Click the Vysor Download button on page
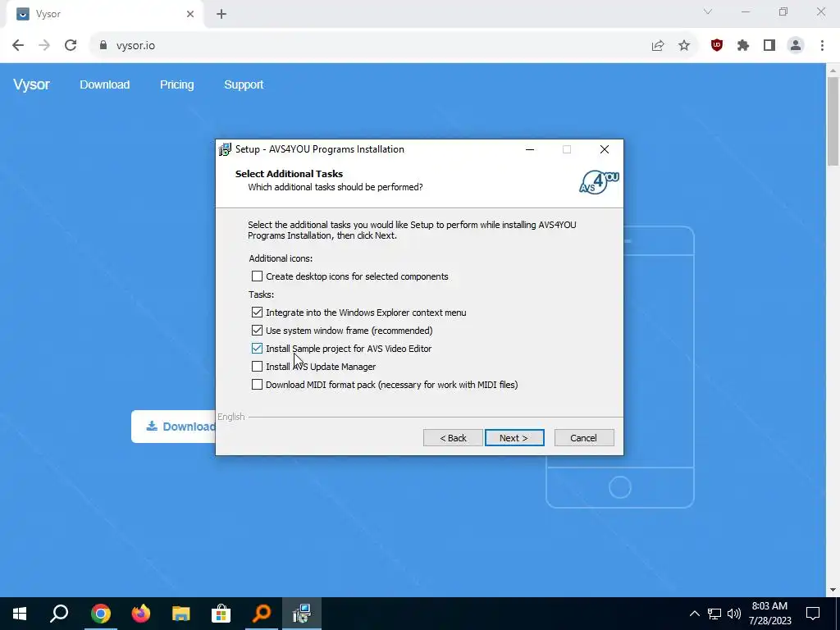Screen dimensions: 840x630 click(x=174, y=427)
